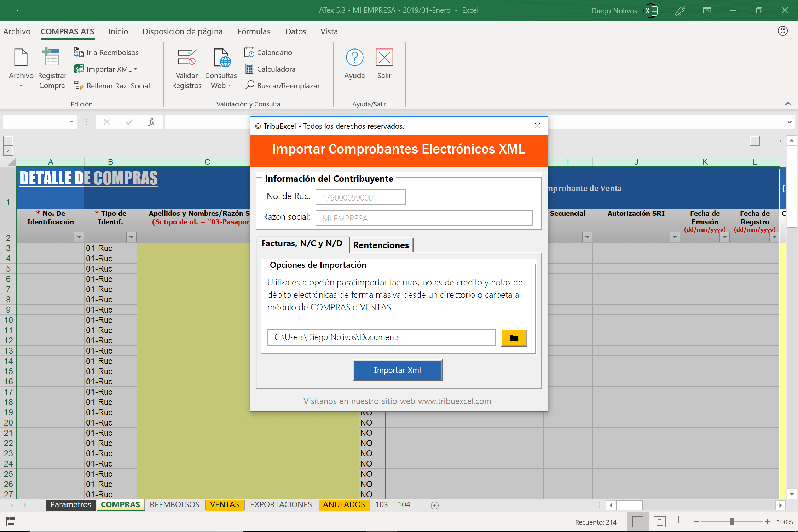Image resolution: width=798 pixels, height=532 pixels.
Task: Select Facturas, N/C y N/D tab
Action: point(302,243)
